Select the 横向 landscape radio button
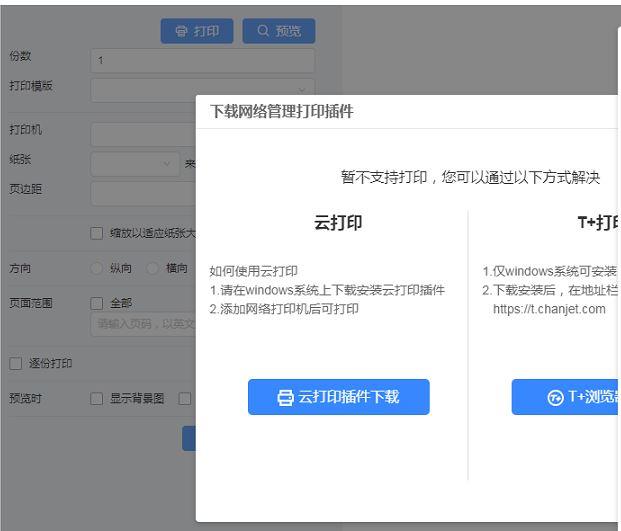 152,268
